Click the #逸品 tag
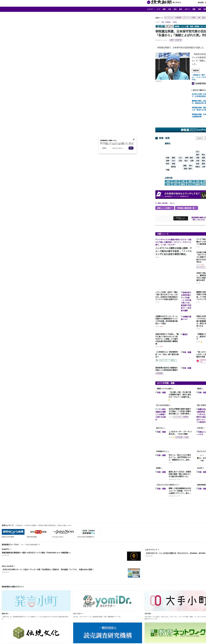The width and height of the screenshot is (206, 644). [x=186, y=437]
